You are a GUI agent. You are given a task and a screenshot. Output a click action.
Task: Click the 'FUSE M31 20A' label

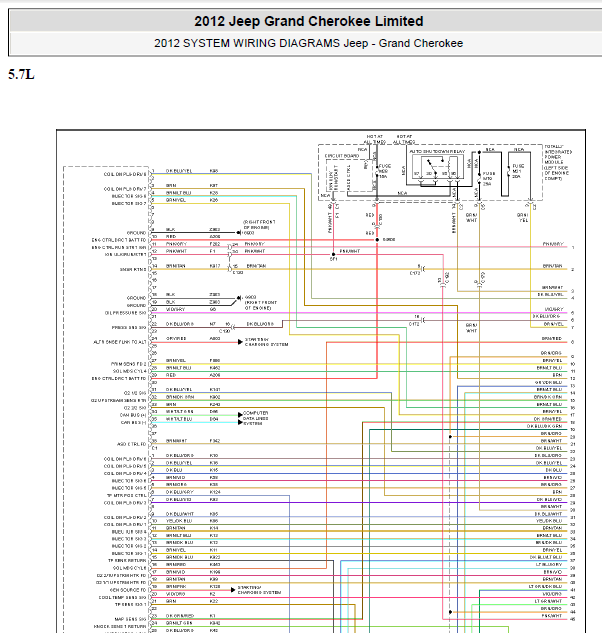coord(518,171)
